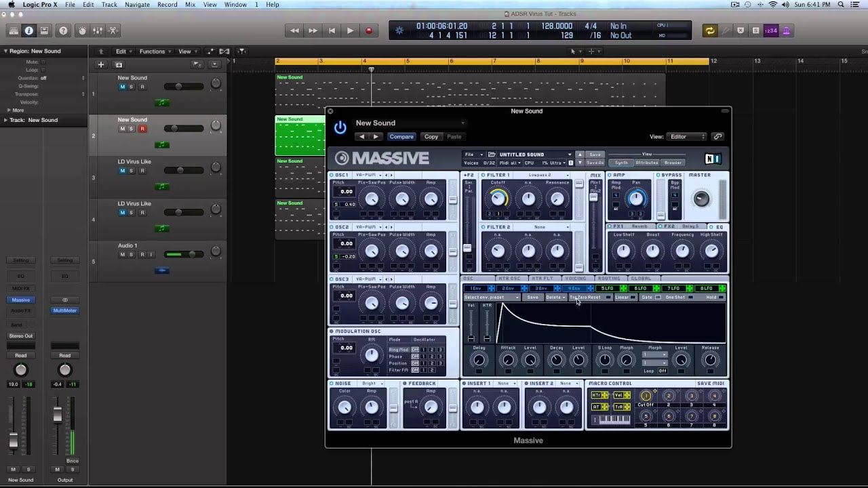This screenshot has width=868, height=488.
Task: Toggle the Inspector info button
Action: [28, 30]
